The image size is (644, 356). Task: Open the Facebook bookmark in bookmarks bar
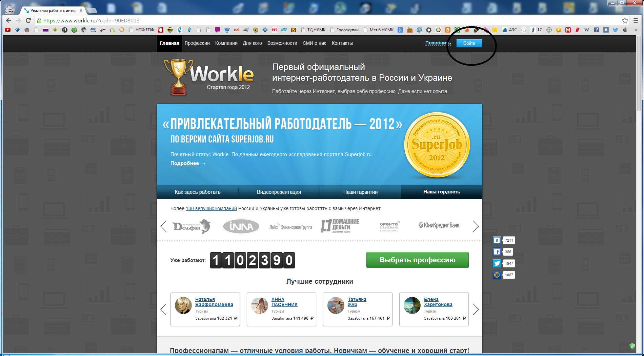pos(597,30)
